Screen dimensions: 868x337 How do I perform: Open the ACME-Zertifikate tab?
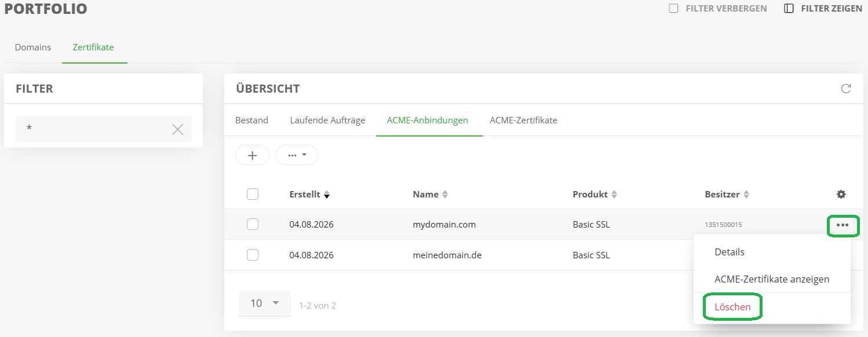[x=523, y=120]
